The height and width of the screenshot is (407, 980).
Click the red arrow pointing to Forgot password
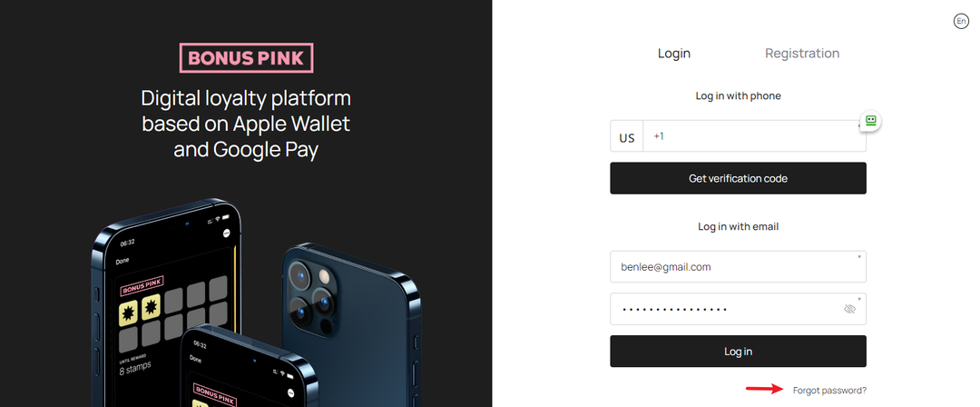point(764,389)
